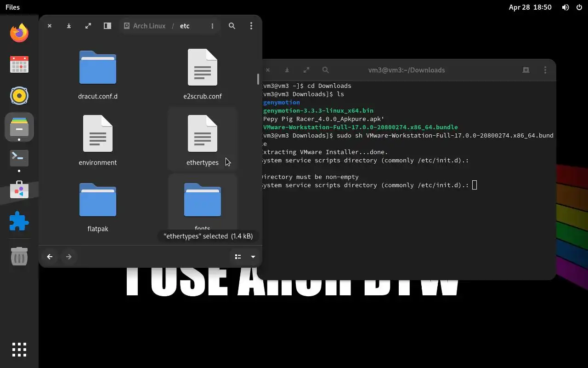Click the Files window scrollbar
Image resolution: width=588 pixels, height=368 pixels.
pos(258,79)
